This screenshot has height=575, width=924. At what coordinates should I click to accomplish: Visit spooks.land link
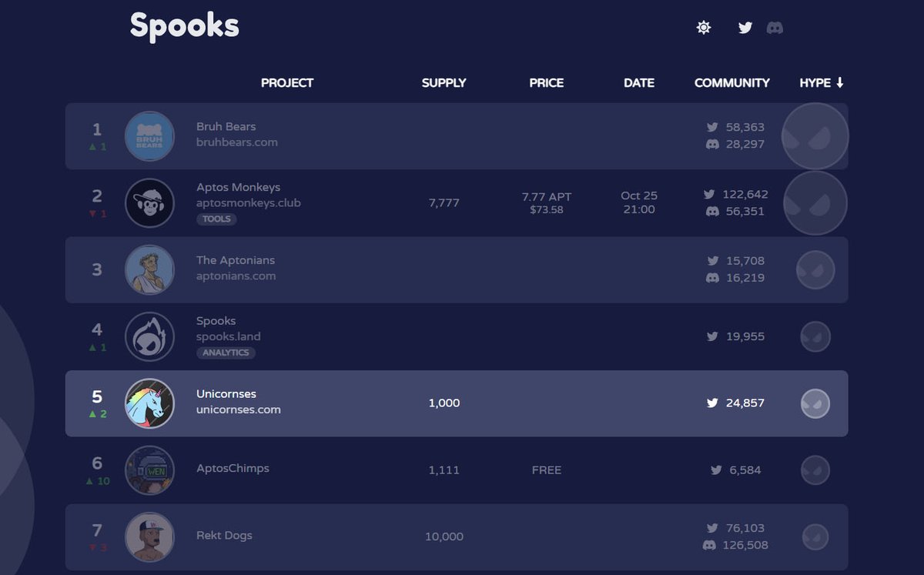click(x=229, y=336)
